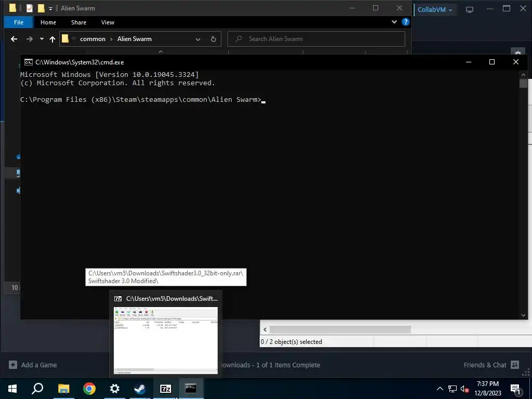Viewport: 532px width, 399px height.
Task: Click '0 / 2 object(s) selected' status
Action: [x=291, y=342]
